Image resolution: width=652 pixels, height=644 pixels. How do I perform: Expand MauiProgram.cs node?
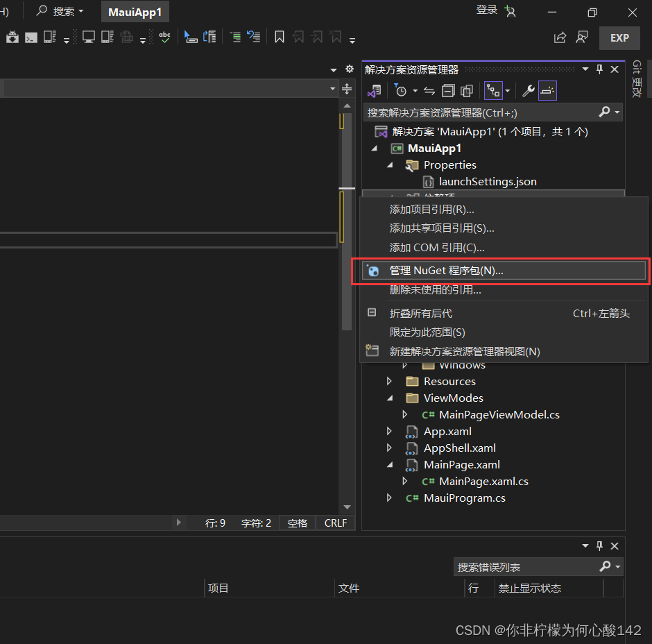point(389,498)
